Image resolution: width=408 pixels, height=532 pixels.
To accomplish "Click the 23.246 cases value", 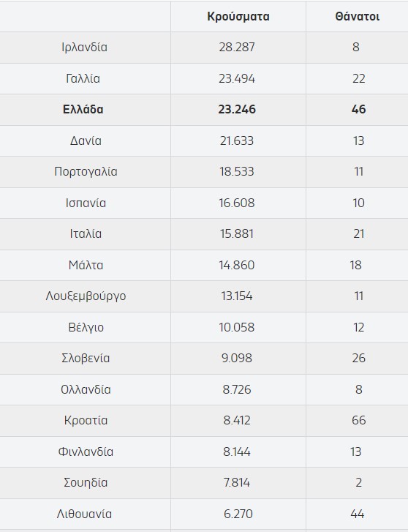I will tap(237, 110).
